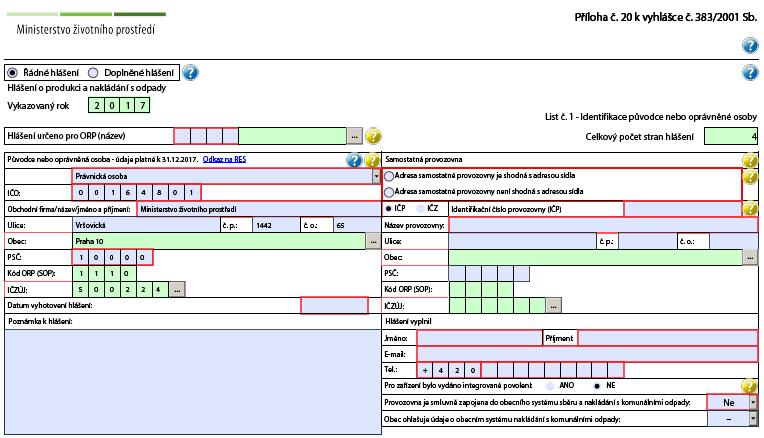Open dropdown for Obec ohlašuje údaje row
Screen dimensions: 764x438
point(753,419)
